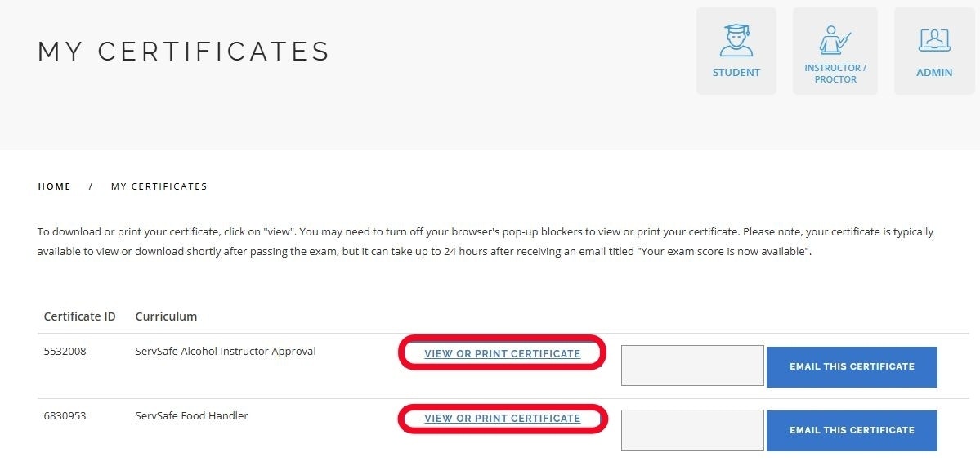Click certificate ID 5532008
Image resolution: width=980 pixels, height=462 pixels.
tap(65, 352)
